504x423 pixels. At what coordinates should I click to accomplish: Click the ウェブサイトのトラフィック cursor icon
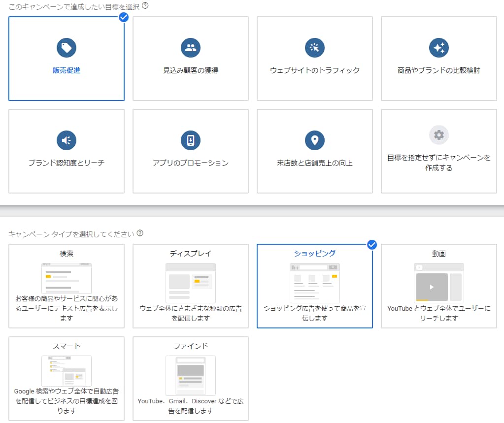coord(315,48)
